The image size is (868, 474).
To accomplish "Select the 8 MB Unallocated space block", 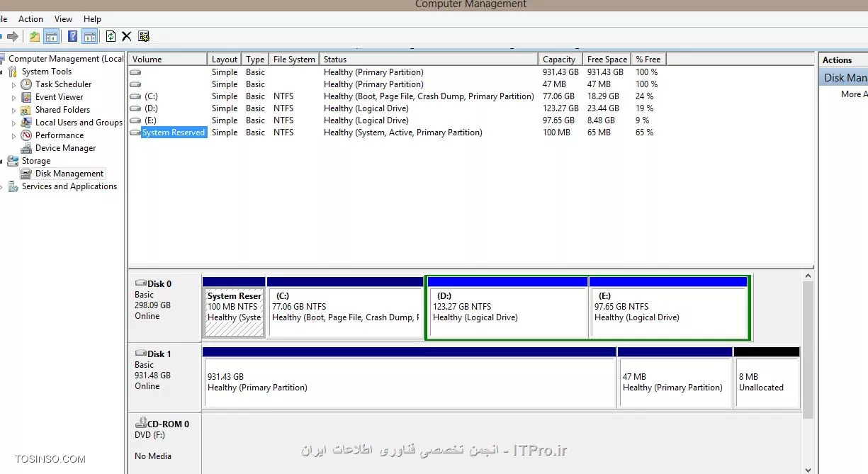I will (x=767, y=378).
